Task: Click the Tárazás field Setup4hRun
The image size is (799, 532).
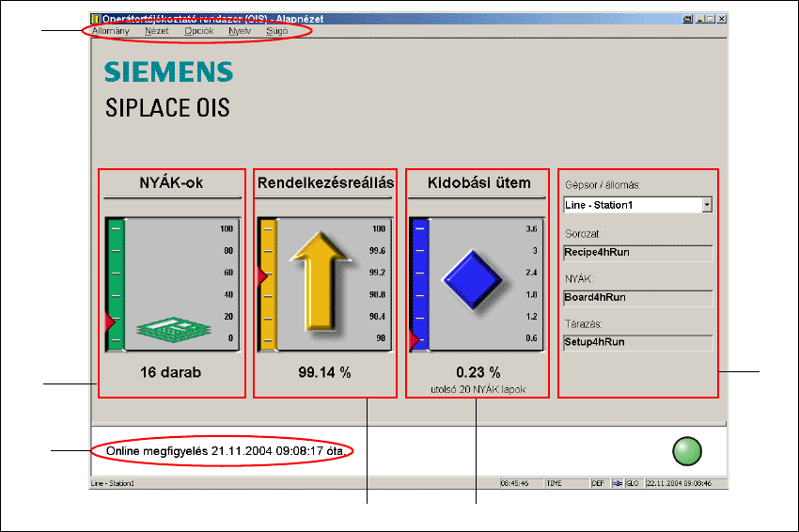Action: [638, 343]
